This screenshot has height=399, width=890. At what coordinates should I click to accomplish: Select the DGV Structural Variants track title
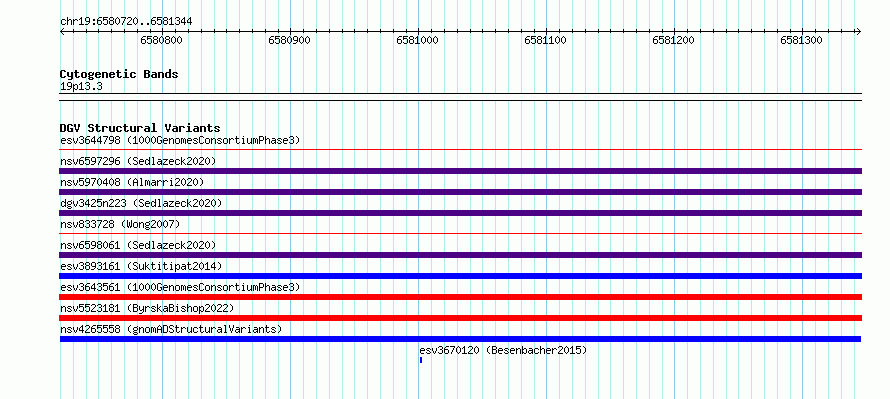pyautogui.click(x=140, y=128)
